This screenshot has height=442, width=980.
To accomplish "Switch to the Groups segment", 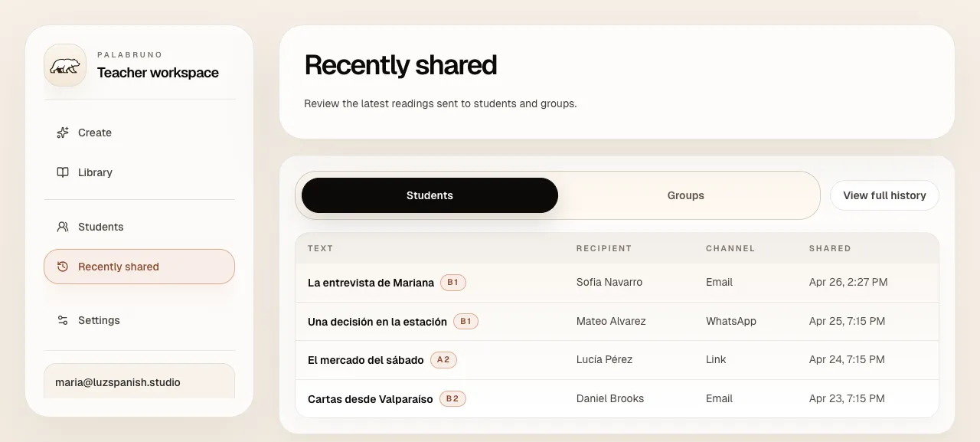I will click(x=685, y=195).
